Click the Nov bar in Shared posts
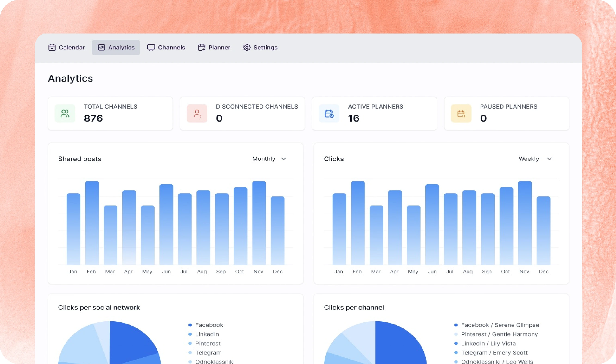Image resolution: width=616 pixels, height=364 pixels. click(259, 223)
